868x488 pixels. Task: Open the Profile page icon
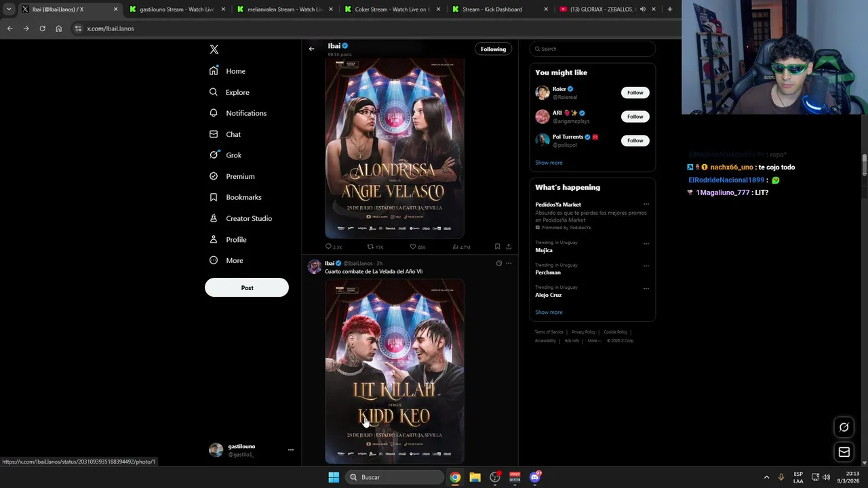214,239
